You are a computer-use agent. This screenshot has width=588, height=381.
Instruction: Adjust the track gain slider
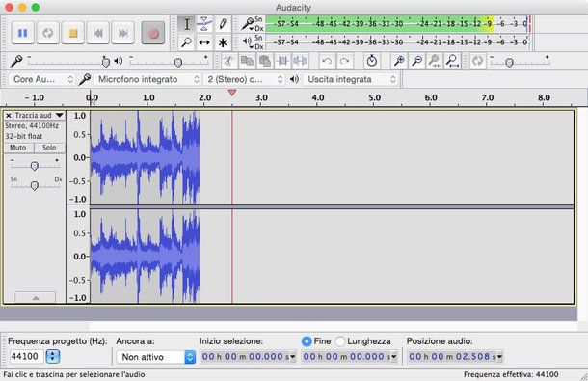34,166
